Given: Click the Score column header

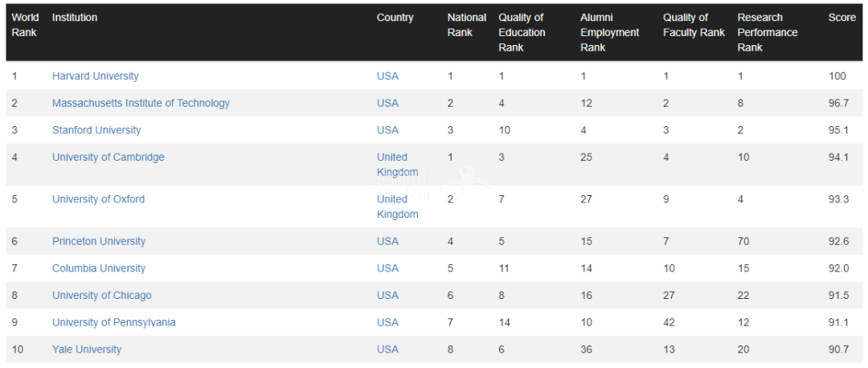Looking at the screenshot, I should point(842,18).
